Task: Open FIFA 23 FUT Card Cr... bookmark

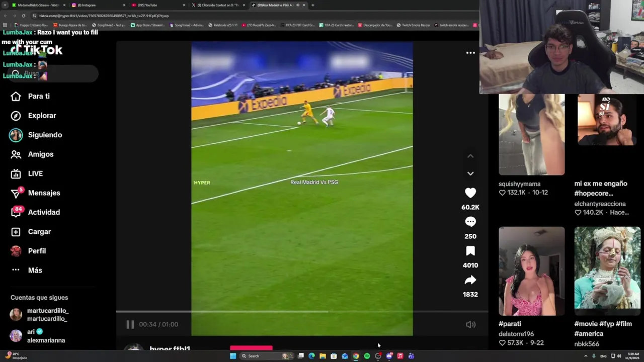Action: coord(297,25)
